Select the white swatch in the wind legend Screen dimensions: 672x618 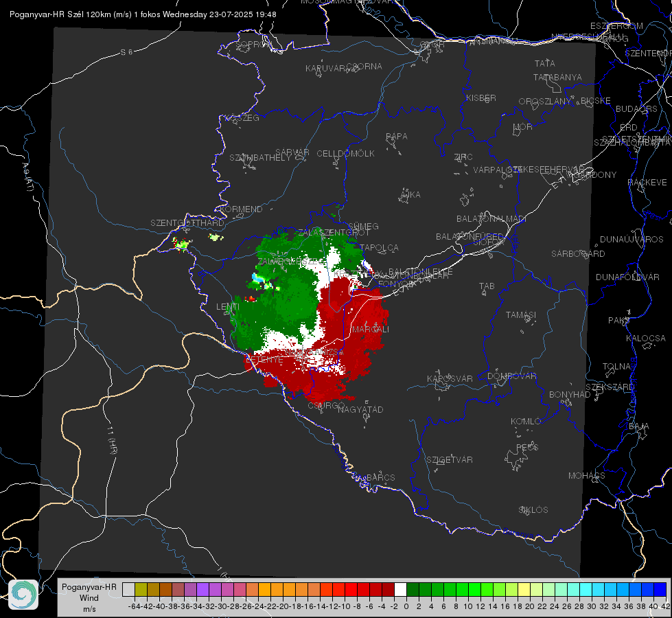tap(400, 589)
